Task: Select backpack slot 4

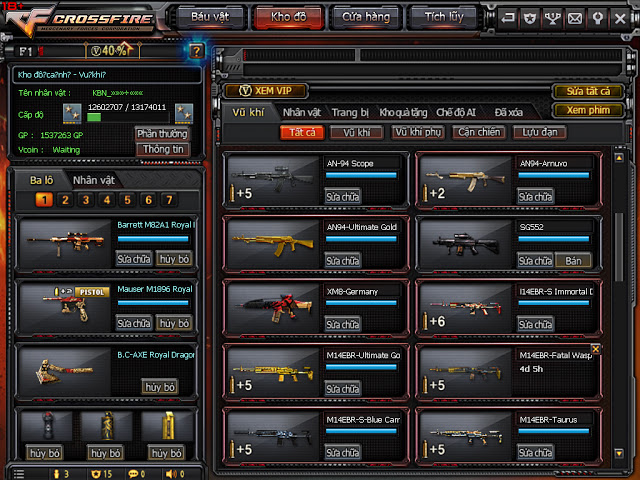Action: pos(107,200)
